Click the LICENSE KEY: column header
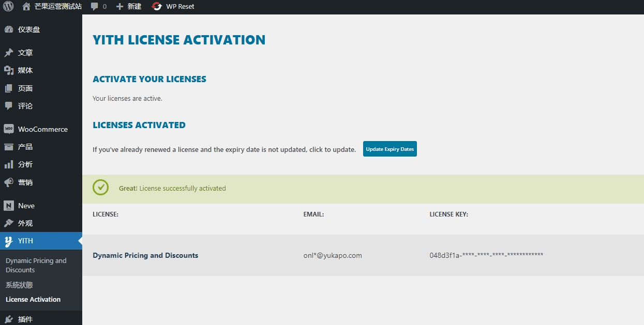The width and height of the screenshot is (644, 325). [448, 214]
